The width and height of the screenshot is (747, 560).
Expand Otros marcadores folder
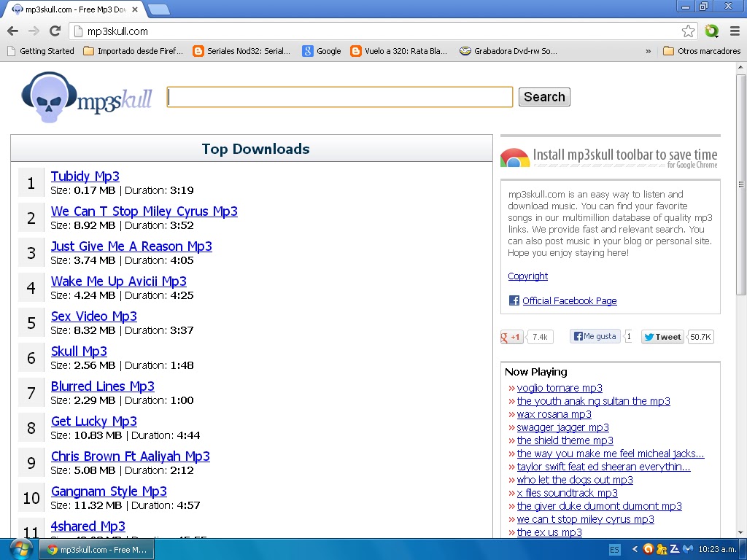[702, 51]
